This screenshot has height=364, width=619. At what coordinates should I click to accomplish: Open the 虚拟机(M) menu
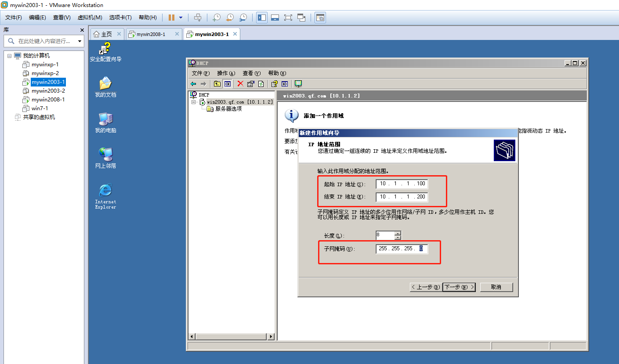90,18
